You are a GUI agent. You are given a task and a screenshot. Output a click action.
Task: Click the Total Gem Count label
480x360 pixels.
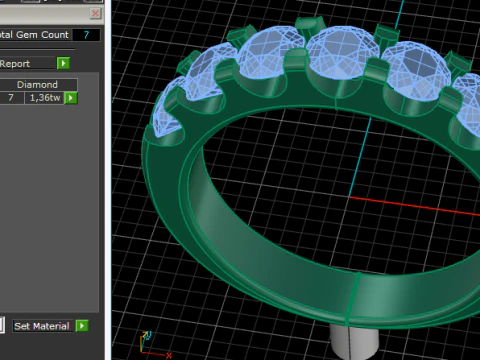pos(34,35)
